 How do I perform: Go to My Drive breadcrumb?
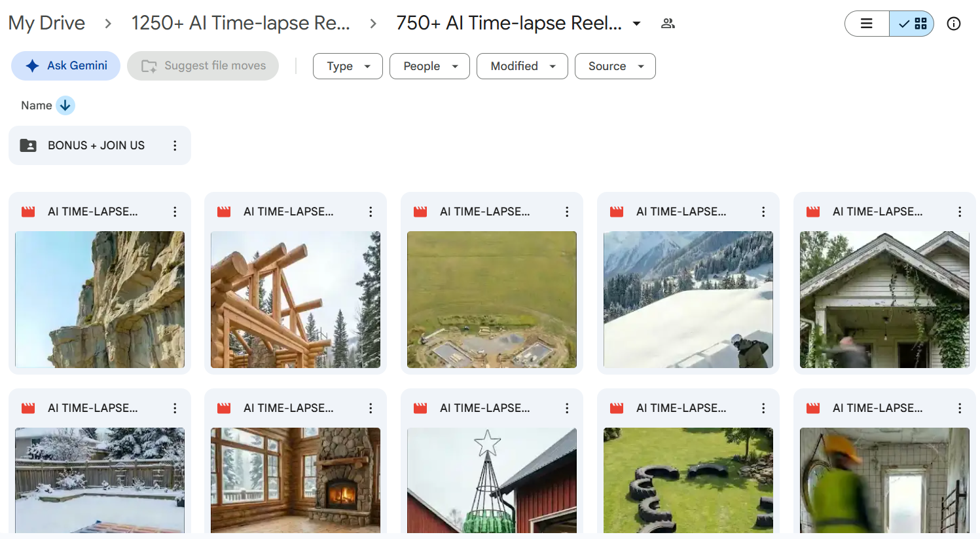(x=46, y=23)
